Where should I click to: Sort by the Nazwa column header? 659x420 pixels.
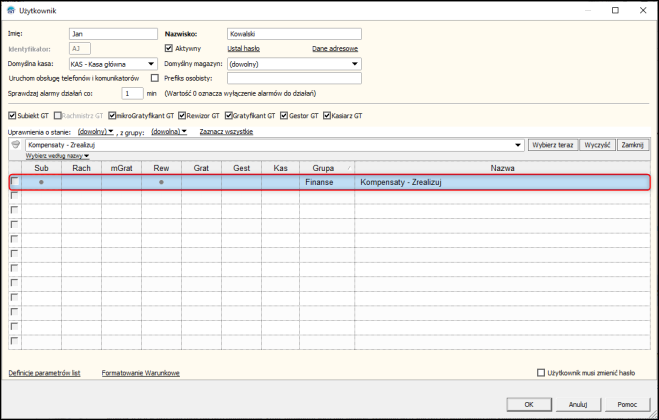tap(502, 168)
